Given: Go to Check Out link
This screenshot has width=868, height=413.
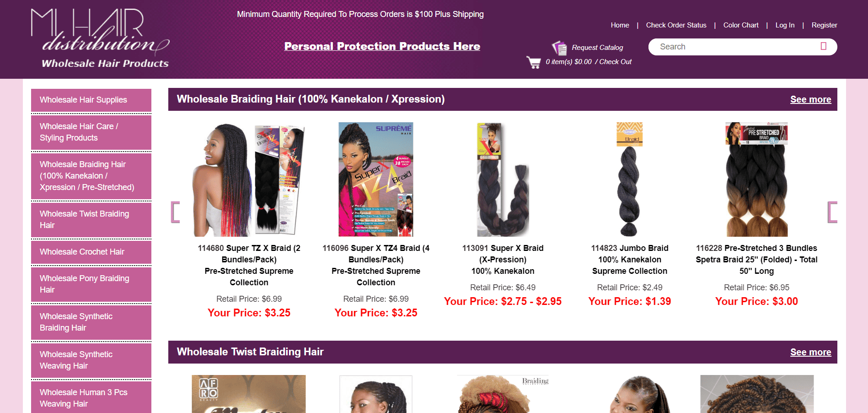Looking at the screenshot, I should (x=615, y=62).
